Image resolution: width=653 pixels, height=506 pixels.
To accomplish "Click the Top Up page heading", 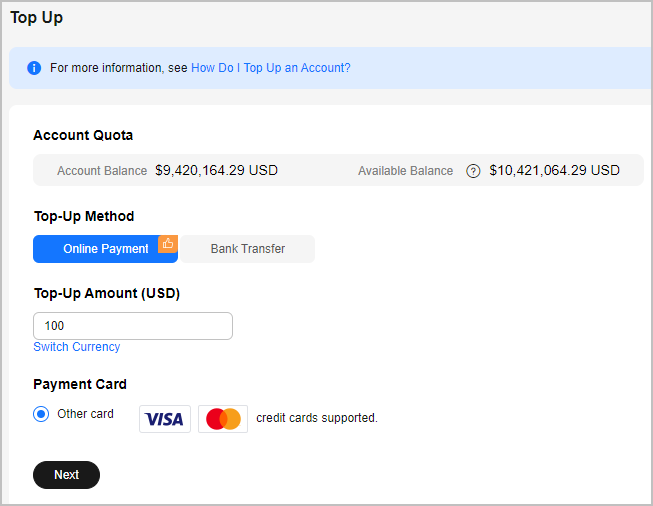I will (x=37, y=18).
